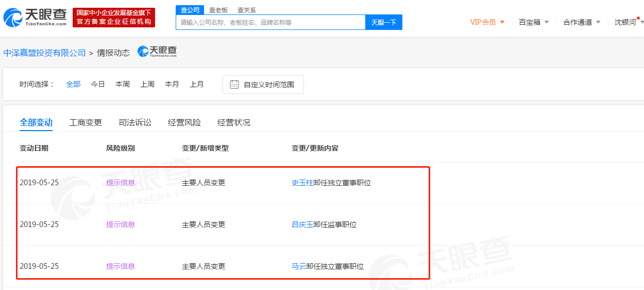
Task: Click the 变更/新增类型 column header
Action: (205, 148)
